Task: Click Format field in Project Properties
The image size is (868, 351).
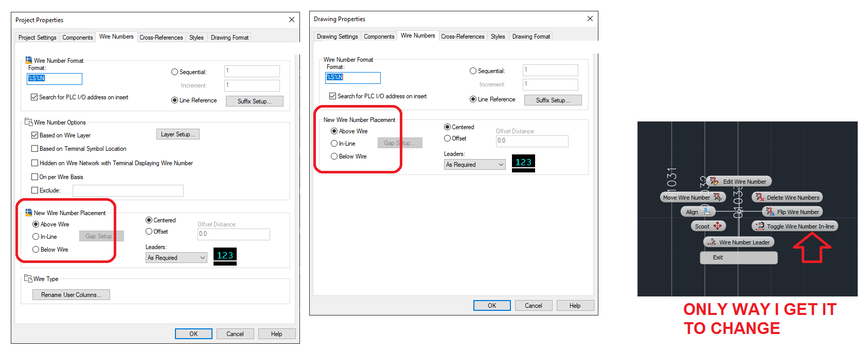Action: (x=55, y=79)
